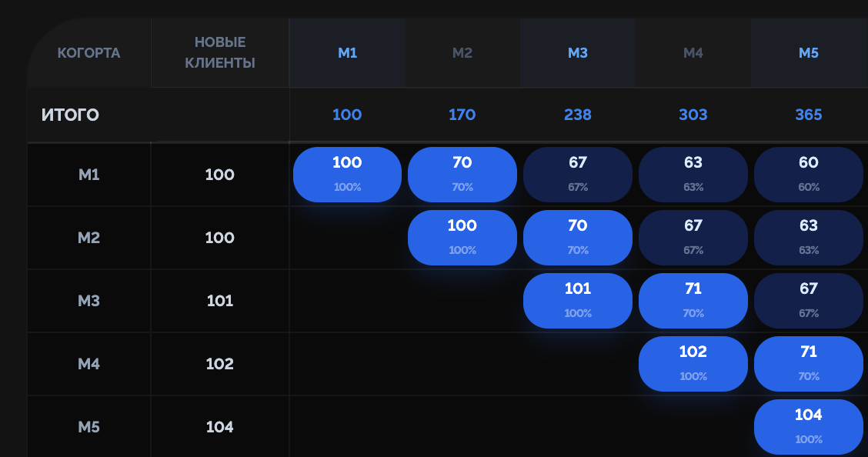Click the blue 101 pill showing 100%

tap(578, 301)
